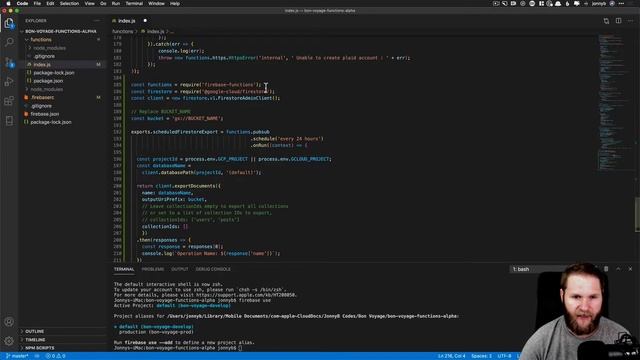
Task: Click the master branch indicator in status bar
Action: [x=17, y=356]
